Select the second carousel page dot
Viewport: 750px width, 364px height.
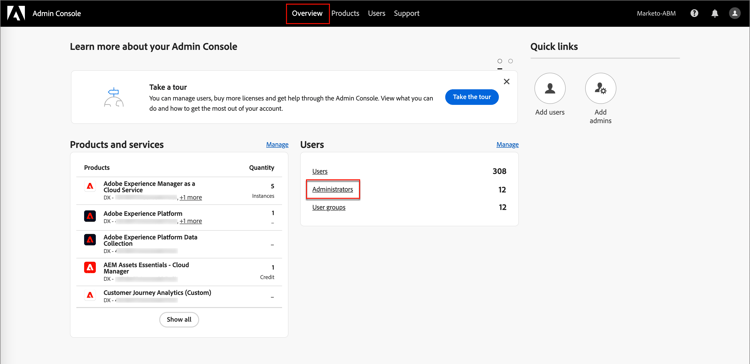pyautogui.click(x=510, y=61)
